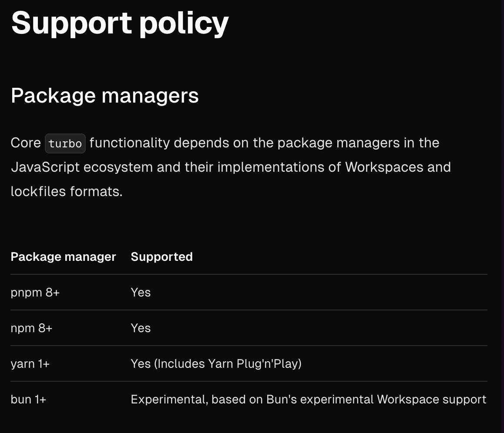504x433 pixels.
Task: Click the Supported column header
Action: click(161, 257)
